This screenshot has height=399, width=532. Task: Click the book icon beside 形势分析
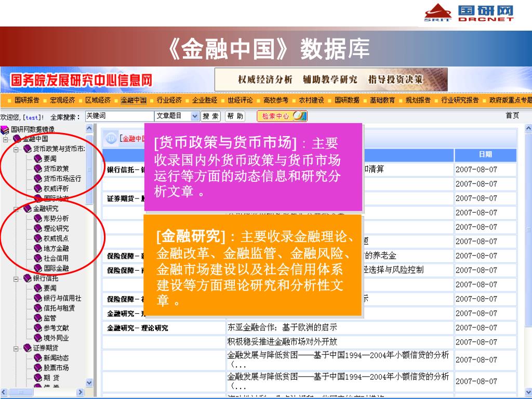point(38,219)
